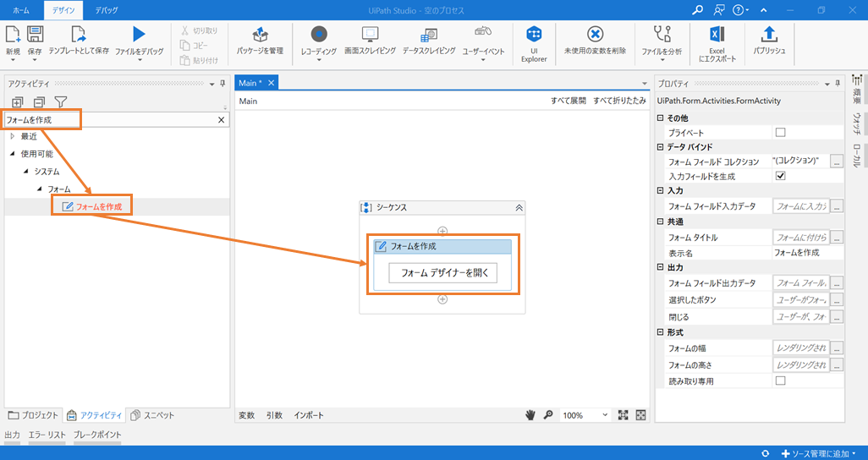The height and width of the screenshot is (460, 868).
Task: Click ファイルを分析 stethoscope icon
Action: click(x=662, y=35)
